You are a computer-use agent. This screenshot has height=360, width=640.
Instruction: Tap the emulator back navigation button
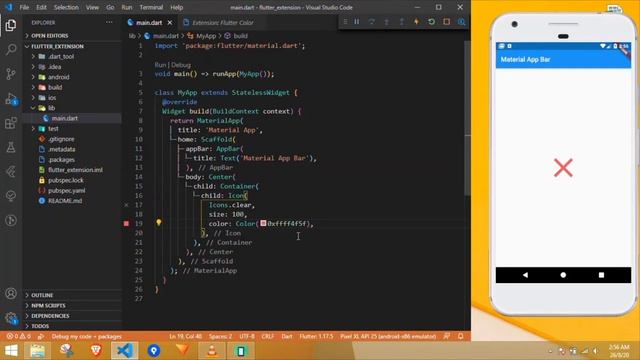coord(525,275)
